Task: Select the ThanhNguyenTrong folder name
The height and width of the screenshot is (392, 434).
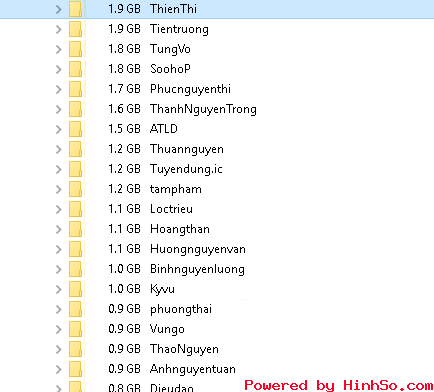Action: (203, 109)
